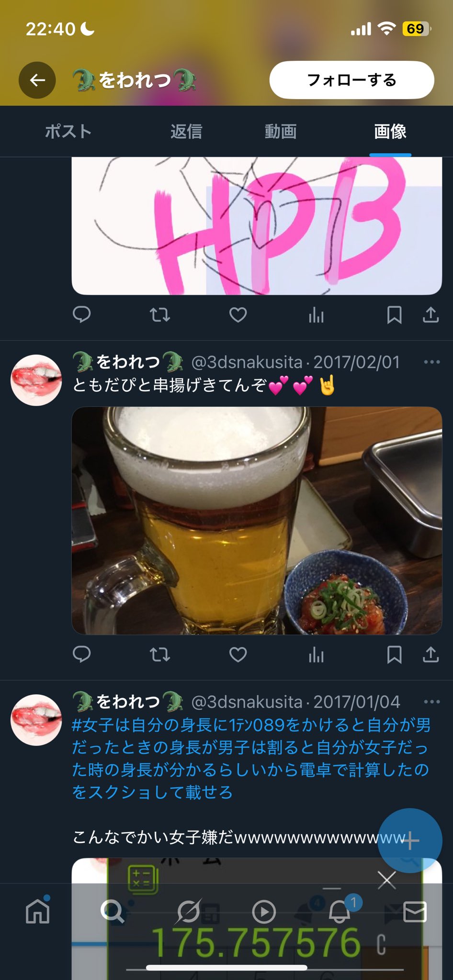Repost the beer photo post
Image resolution: width=453 pixels, height=980 pixels.
pyautogui.click(x=159, y=654)
